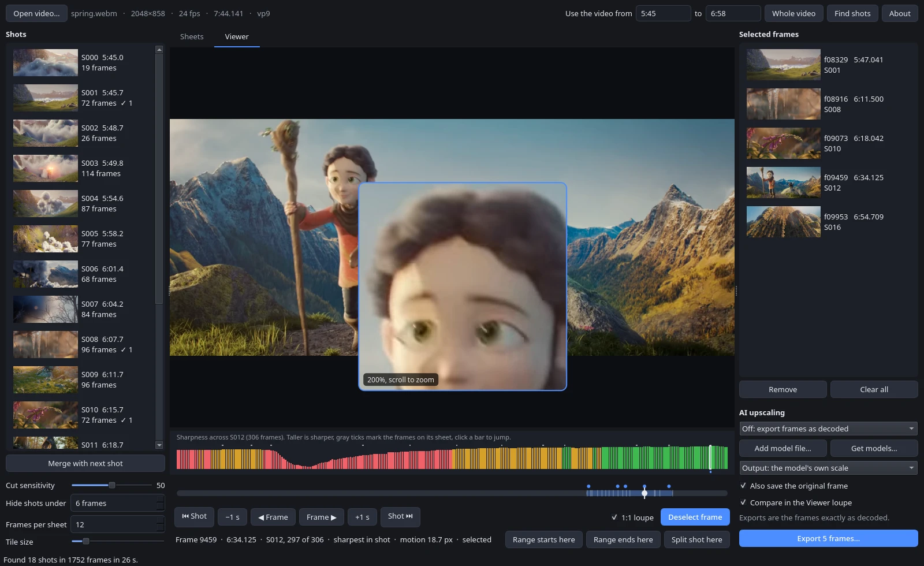This screenshot has width=924, height=566.
Task: Select shot S003 thumbnail
Action: [x=46, y=168]
